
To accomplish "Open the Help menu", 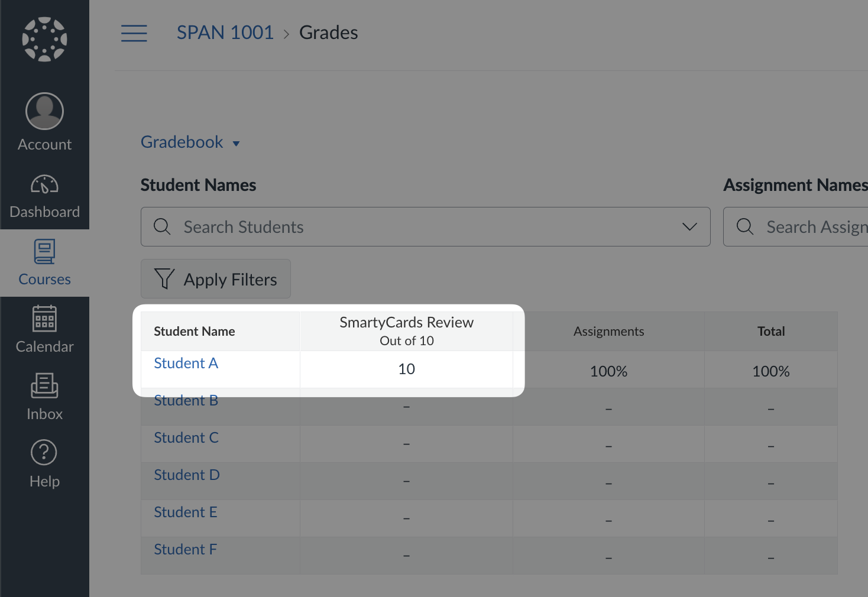I will coord(44,465).
